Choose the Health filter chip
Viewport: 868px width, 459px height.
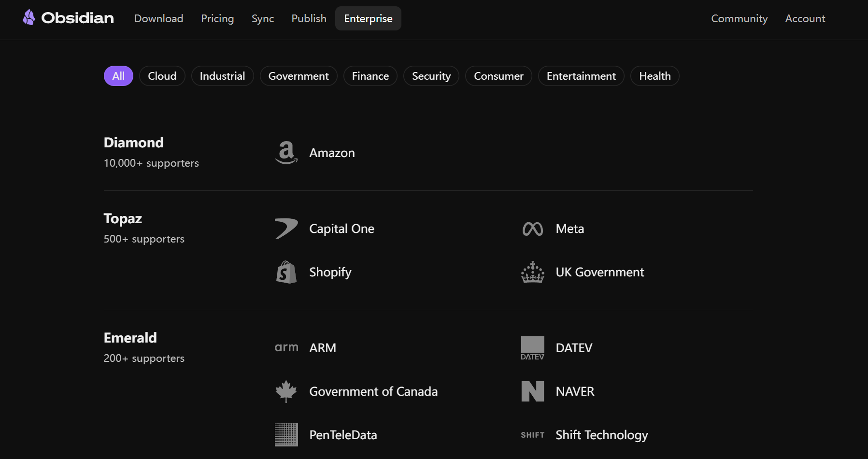click(655, 76)
